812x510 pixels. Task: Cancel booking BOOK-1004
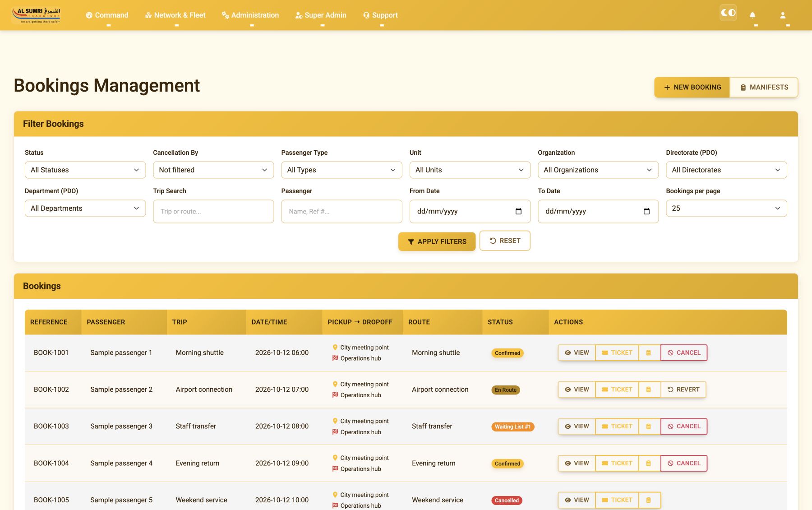coord(684,463)
